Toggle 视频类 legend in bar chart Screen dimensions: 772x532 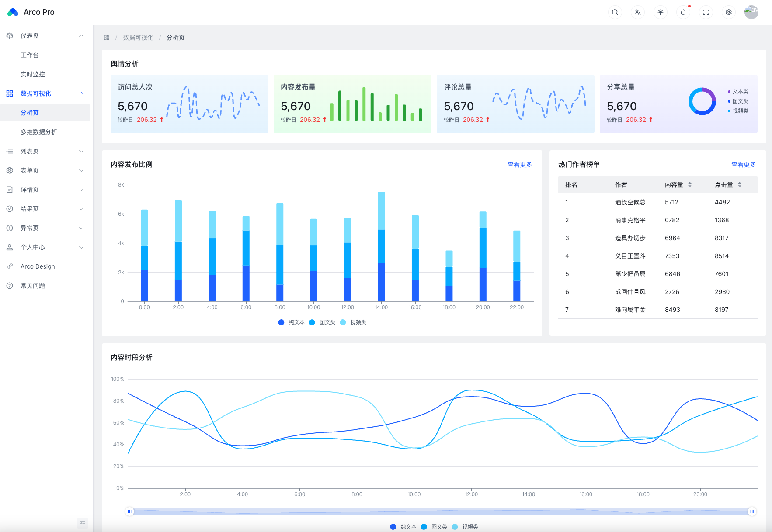(353, 322)
